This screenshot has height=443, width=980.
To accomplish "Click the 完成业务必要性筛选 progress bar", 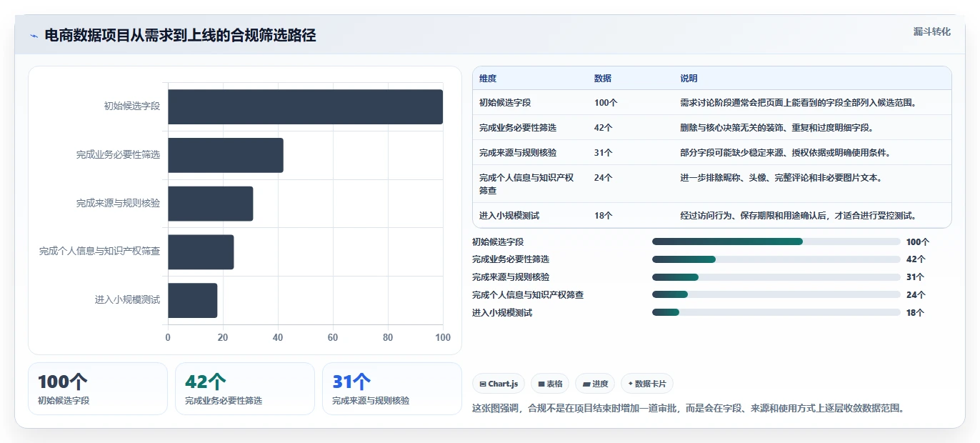I will tap(776, 259).
